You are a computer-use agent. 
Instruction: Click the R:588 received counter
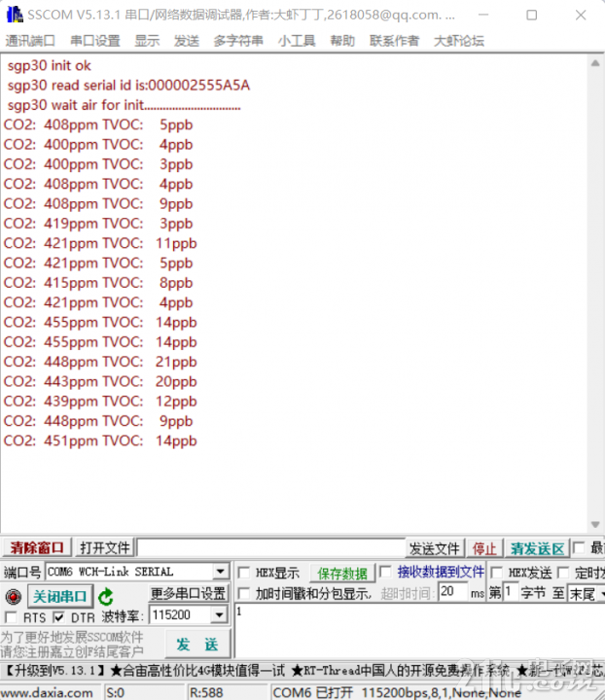click(x=206, y=693)
